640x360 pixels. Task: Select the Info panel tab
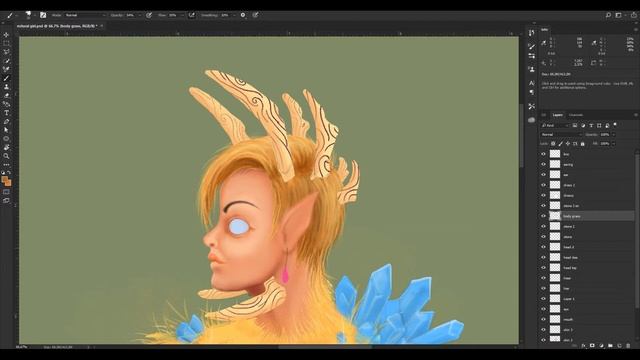(x=544, y=30)
